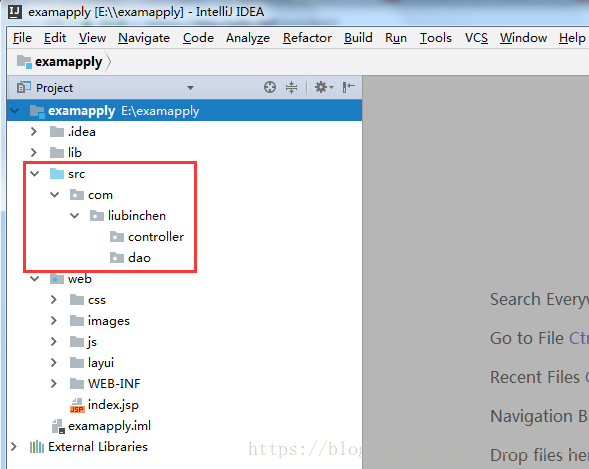The height and width of the screenshot is (469, 589).
Task: Select the examapply root project row
Action: 184,111
